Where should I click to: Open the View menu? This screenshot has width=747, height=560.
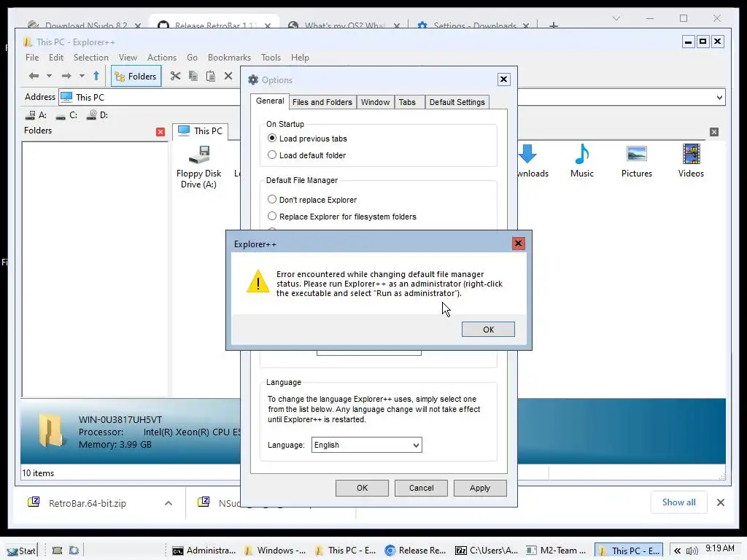(128, 57)
